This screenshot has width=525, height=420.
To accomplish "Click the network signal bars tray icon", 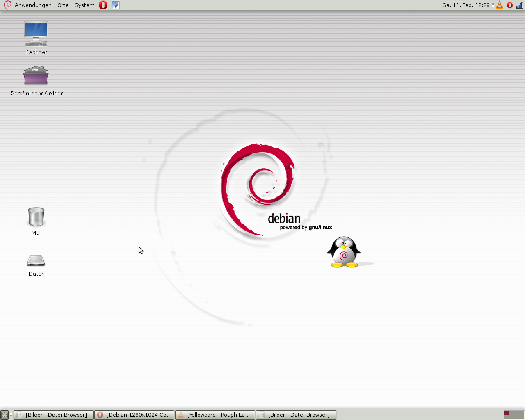I will (520, 5).
